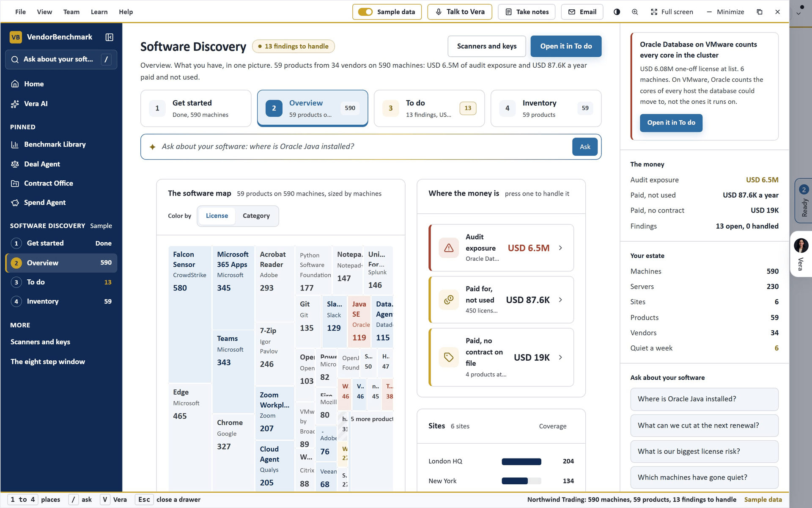Ask What is our biggest license risk?
The image size is (812, 508).
[704, 452]
